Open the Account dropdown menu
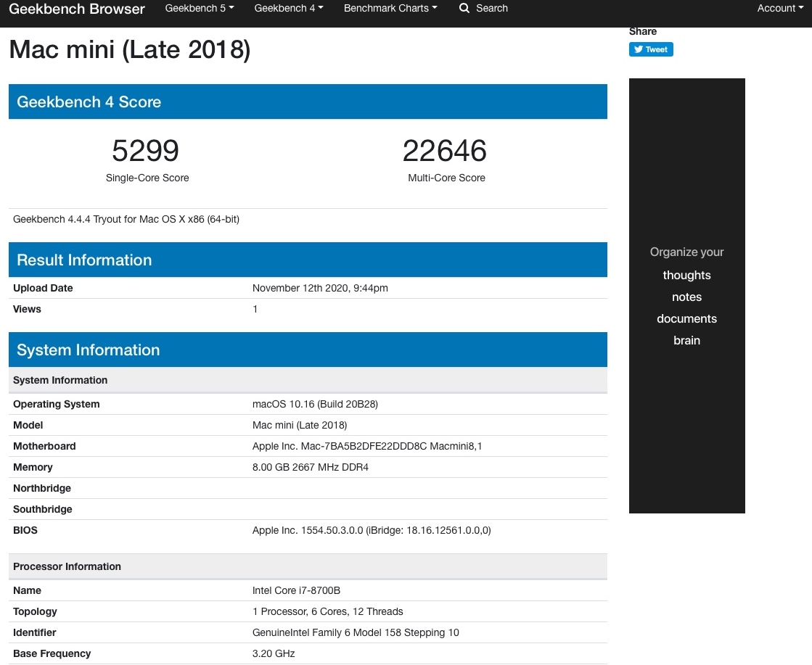Viewport: 812px width, 665px height. coord(780,8)
